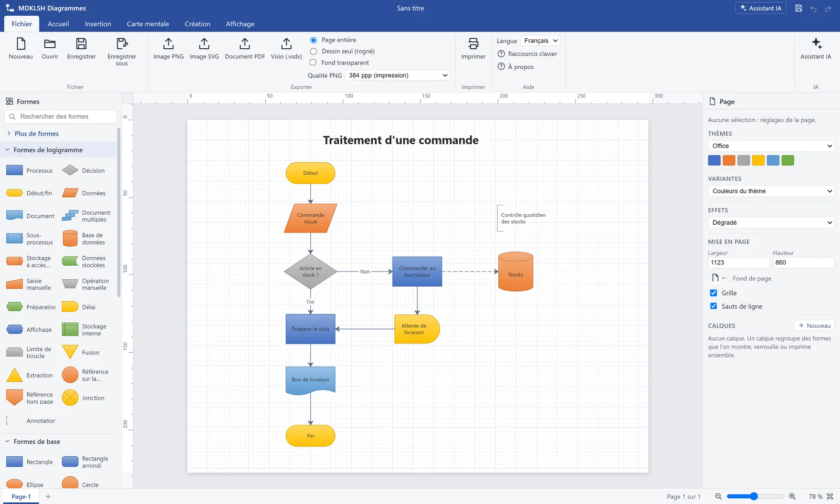The width and height of the screenshot is (840, 504).
Task: Select the Dessin seul (rogné) option
Action: [313, 51]
